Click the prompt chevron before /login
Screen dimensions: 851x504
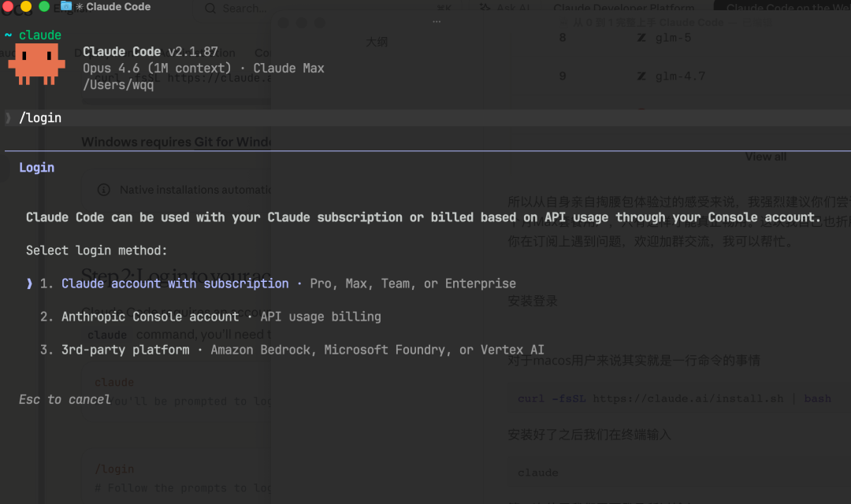[x=9, y=118]
